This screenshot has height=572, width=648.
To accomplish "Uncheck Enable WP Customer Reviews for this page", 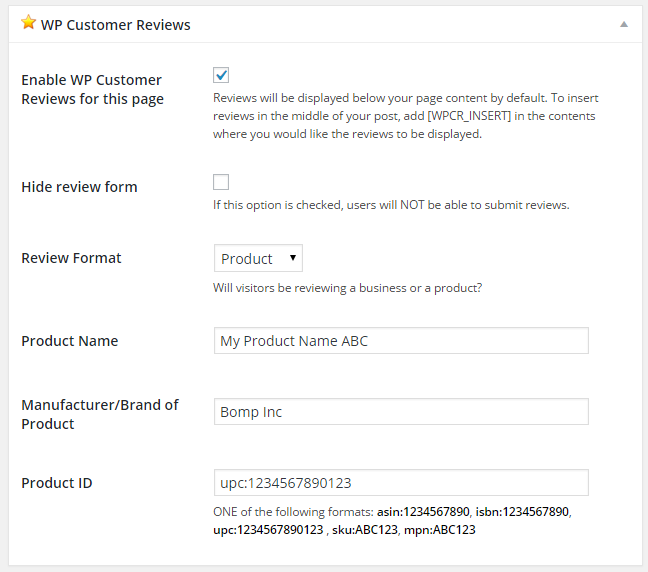I will pyautogui.click(x=221, y=75).
